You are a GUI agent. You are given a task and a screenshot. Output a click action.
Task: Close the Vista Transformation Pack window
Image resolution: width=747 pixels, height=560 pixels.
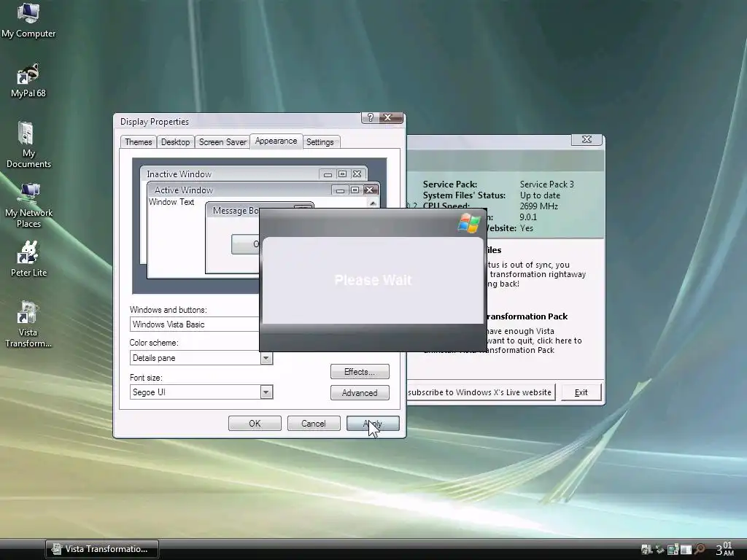coord(587,139)
